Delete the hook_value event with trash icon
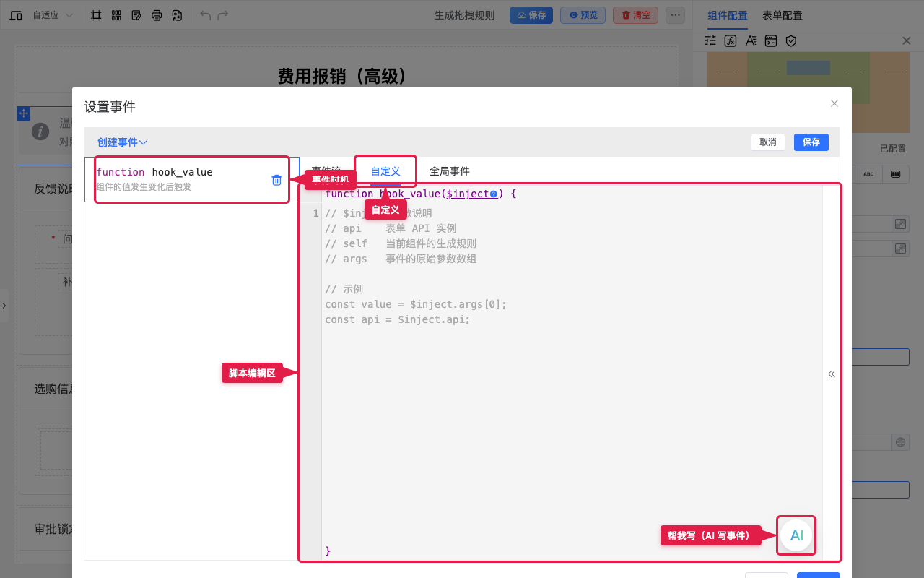 point(276,180)
